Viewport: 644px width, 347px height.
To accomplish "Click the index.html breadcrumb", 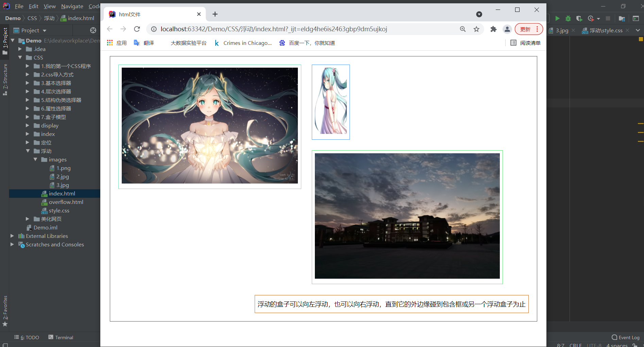I will click(x=78, y=18).
